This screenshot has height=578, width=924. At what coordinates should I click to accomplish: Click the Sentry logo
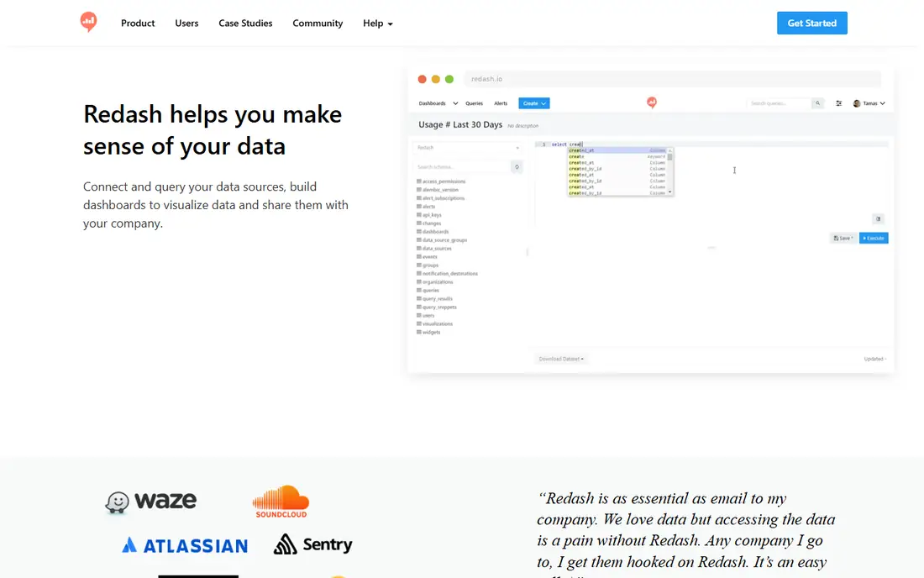pos(313,544)
